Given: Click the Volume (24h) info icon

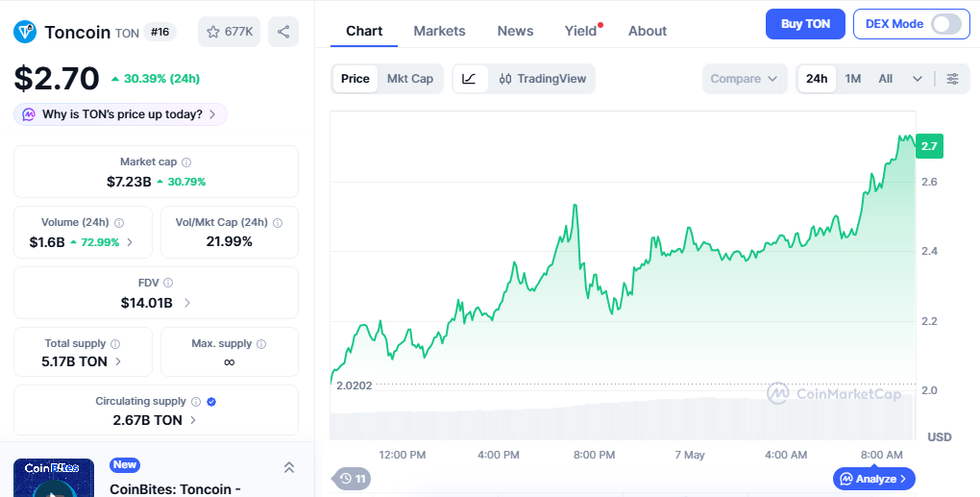Looking at the screenshot, I should point(119,223).
